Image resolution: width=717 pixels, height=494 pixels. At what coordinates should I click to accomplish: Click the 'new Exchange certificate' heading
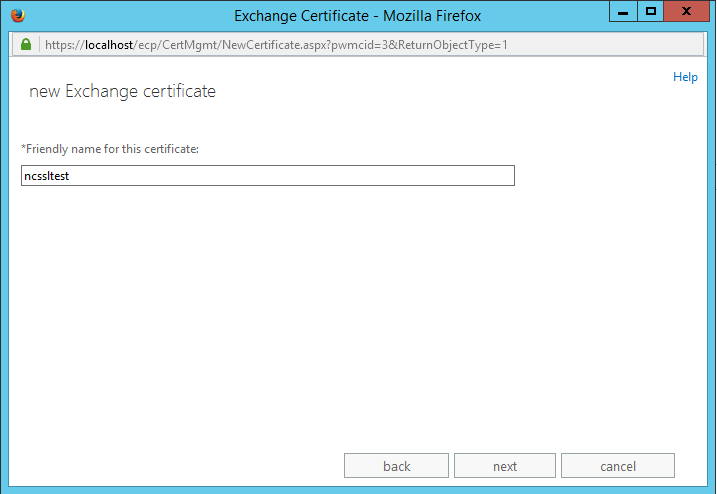coord(122,92)
